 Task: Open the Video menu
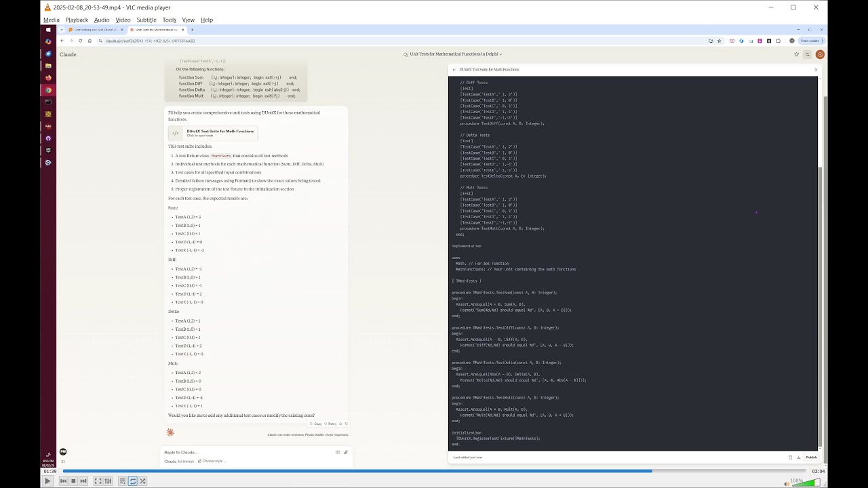[123, 20]
